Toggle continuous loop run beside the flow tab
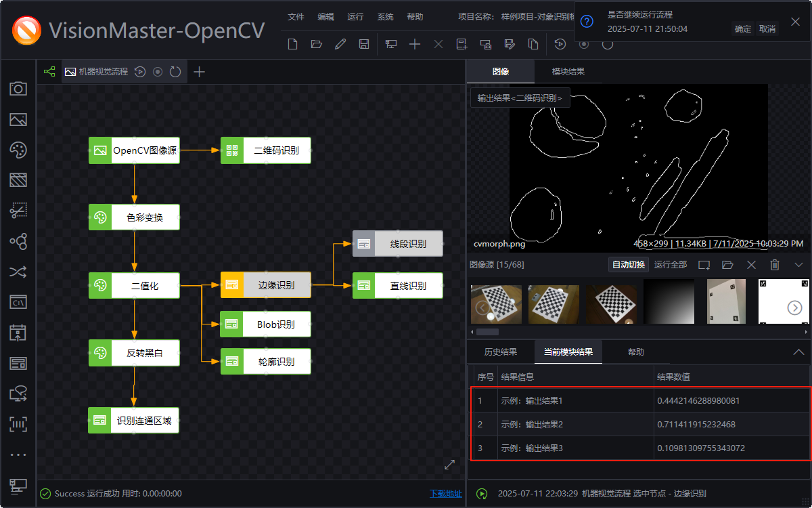Screen dimensions: 812x508 [175, 71]
